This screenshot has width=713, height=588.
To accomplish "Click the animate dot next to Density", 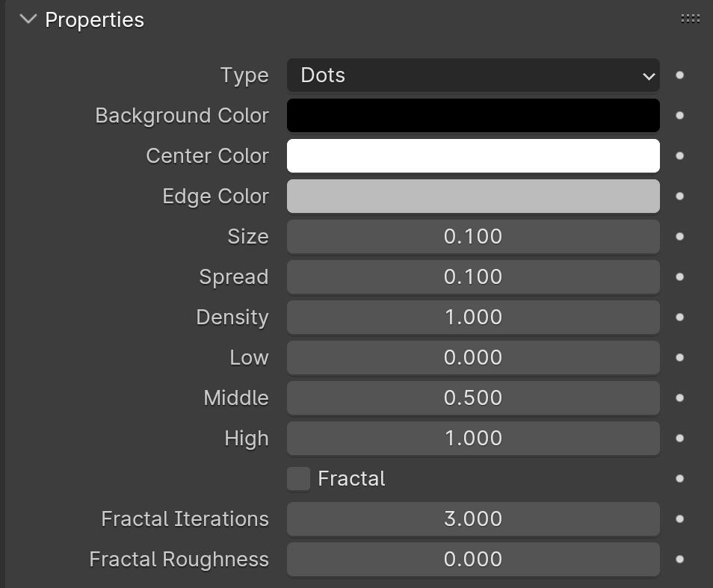I will pos(679,318).
